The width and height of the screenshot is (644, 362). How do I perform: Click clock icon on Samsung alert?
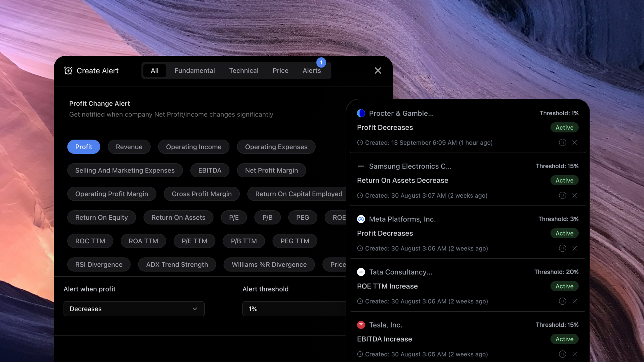click(x=360, y=196)
